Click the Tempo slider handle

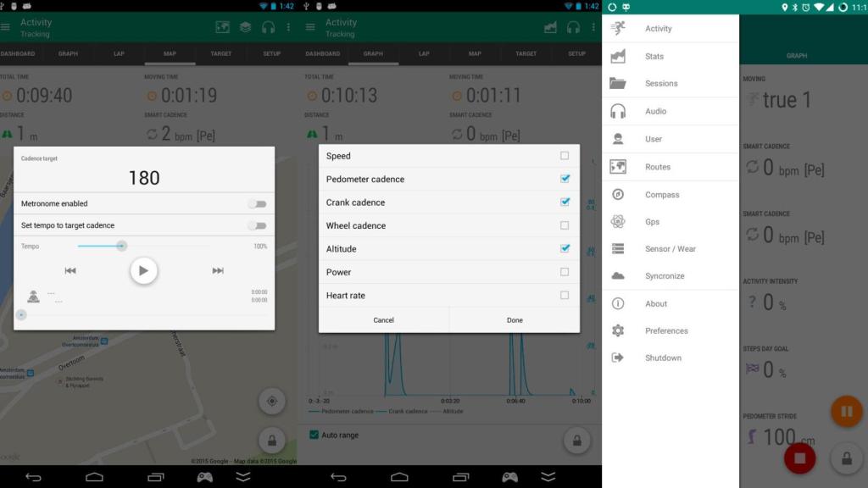click(121, 246)
